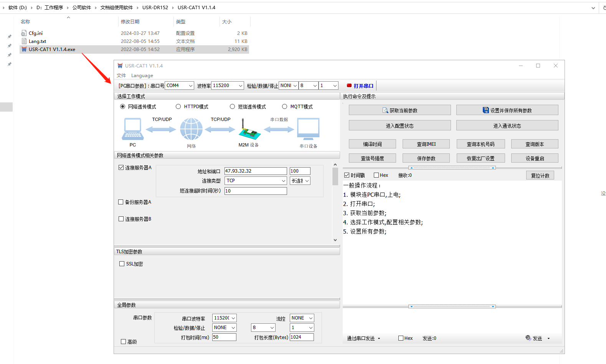Select the Lang.txt file icon
Screen dimensions: 606x364
[24, 41]
